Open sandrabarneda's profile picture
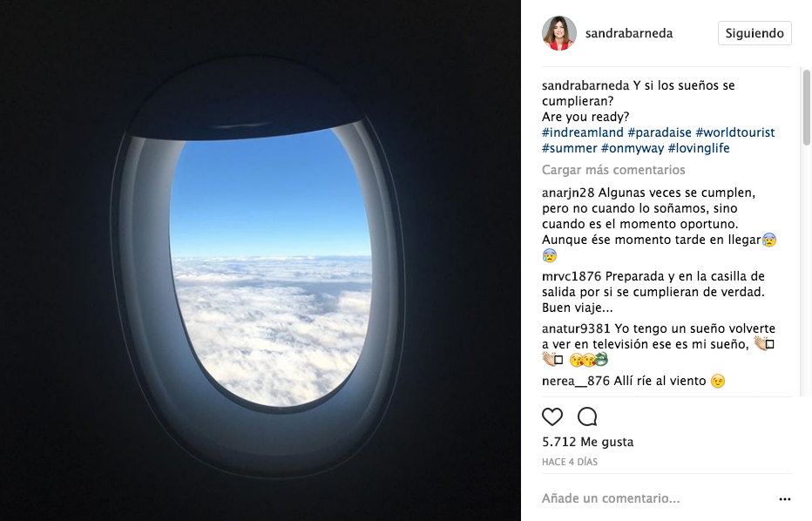This screenshot has height=521, width=812. (559, 33)
